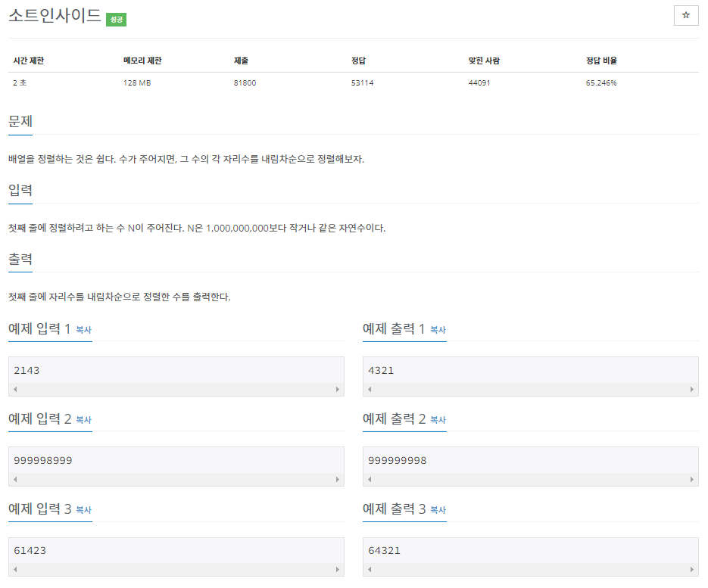This screenshot has height=588, width=708.
Task: Click the sample output value 4321
Action: coord(381,371)
